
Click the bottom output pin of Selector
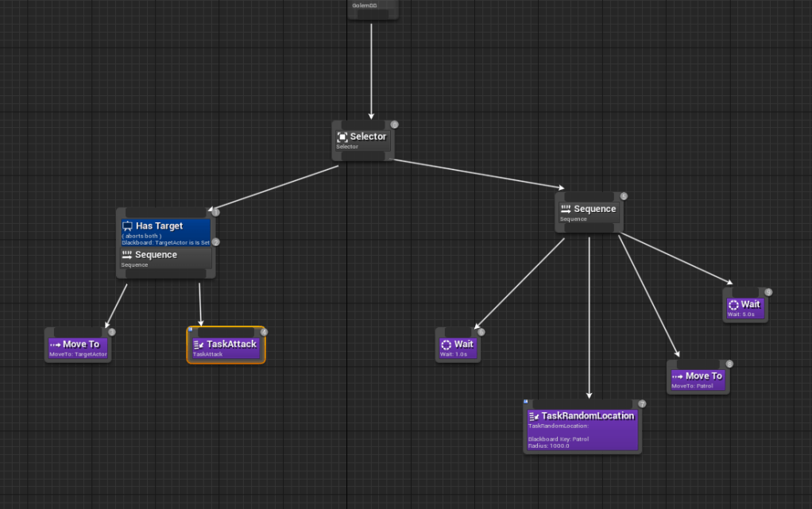click(362, 157)
